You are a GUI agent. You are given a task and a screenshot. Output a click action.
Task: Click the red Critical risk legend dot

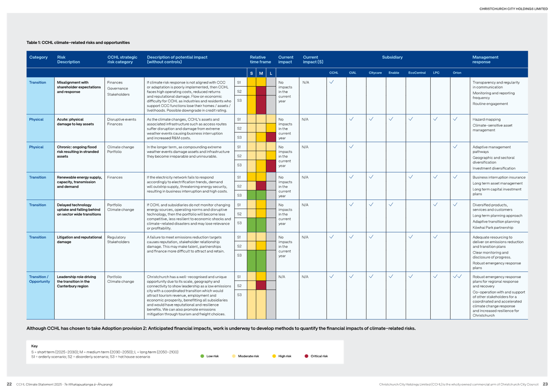[x=306, y=356]
